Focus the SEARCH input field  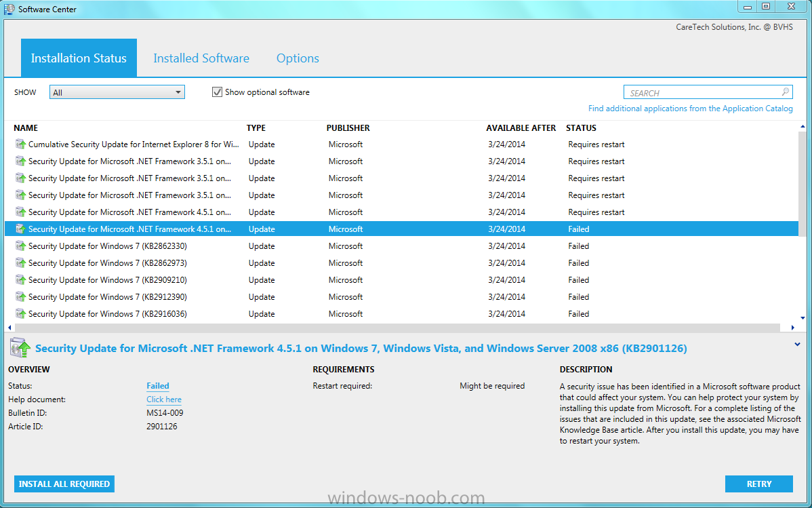[708, 92]
